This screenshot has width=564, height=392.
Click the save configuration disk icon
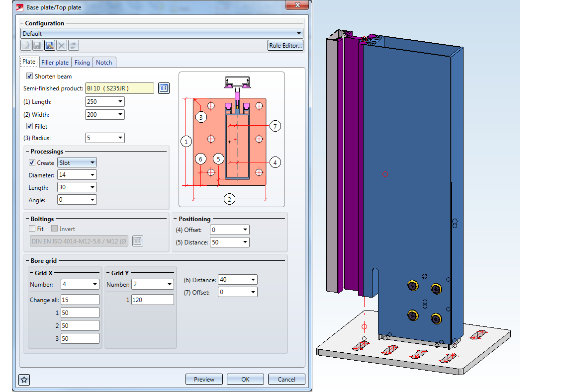pos(37,46)
